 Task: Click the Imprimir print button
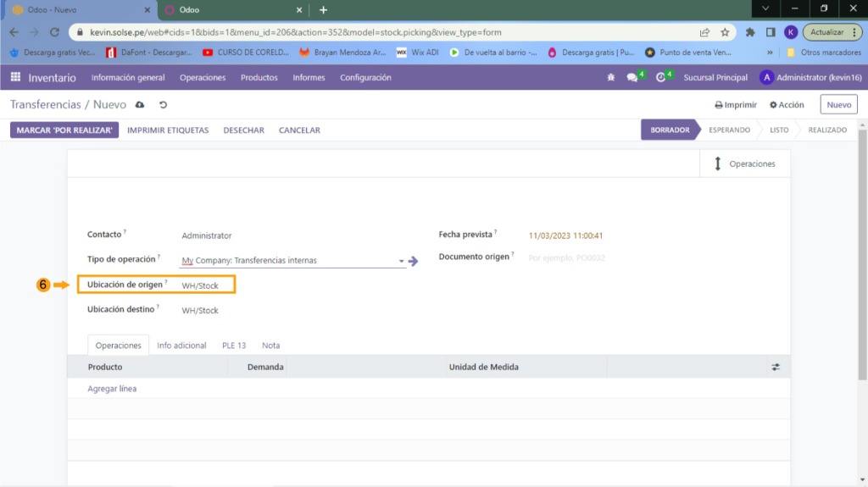click(x=735, y=105)
